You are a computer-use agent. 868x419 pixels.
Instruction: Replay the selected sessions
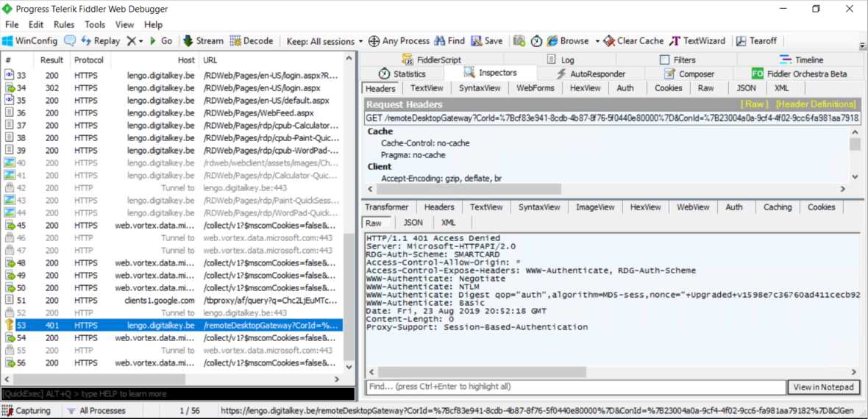[x=100, y=41]
